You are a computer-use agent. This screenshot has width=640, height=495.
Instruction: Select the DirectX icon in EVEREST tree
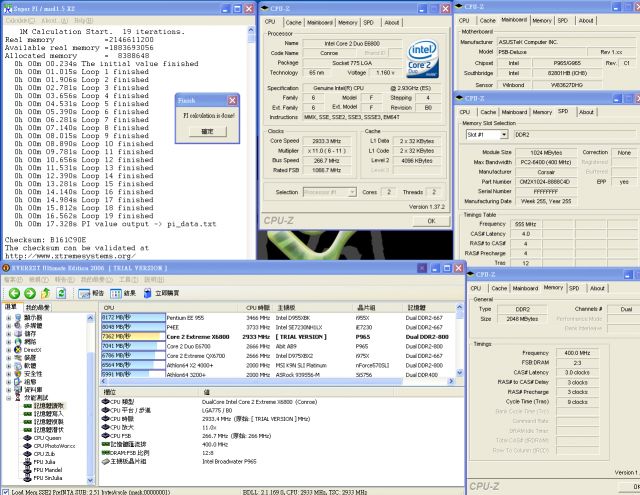click(18, 350)
